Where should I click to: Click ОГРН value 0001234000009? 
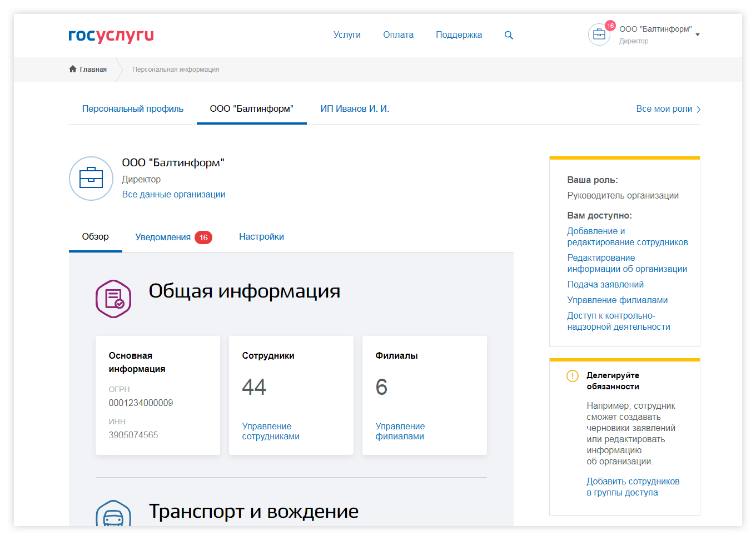pyautogui.click(x=141, y=403)
